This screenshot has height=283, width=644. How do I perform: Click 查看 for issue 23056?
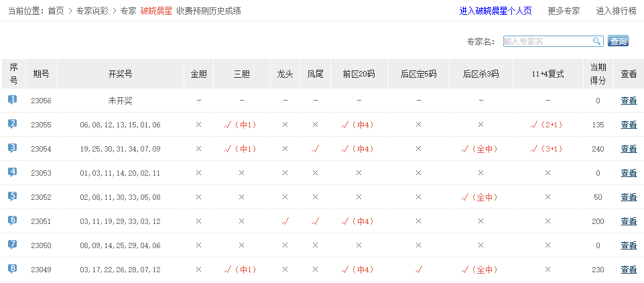coord(629,101)
